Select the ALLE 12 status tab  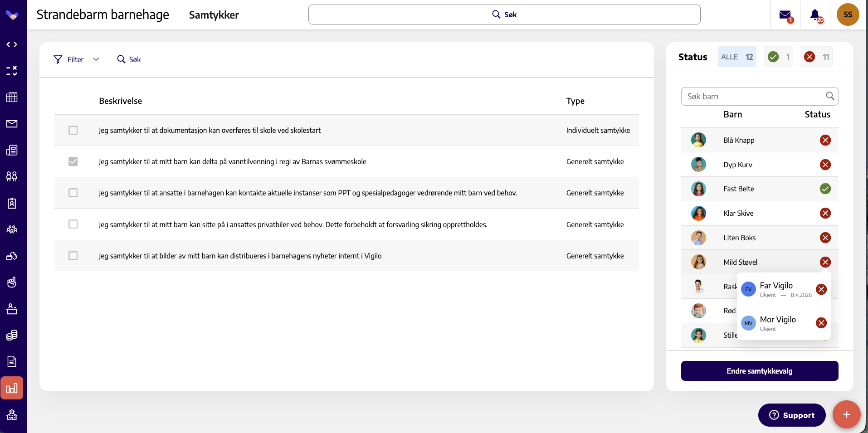coord(737,57)
